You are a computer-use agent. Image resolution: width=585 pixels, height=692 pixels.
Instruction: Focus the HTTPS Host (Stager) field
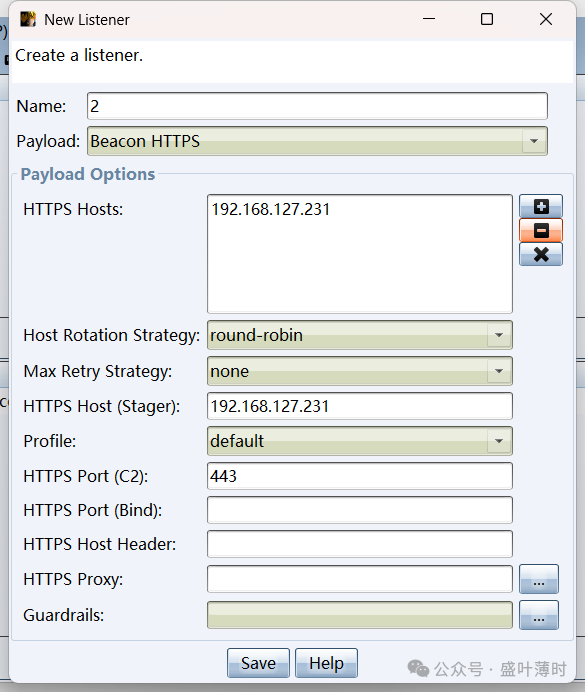[x=360, y=406]
